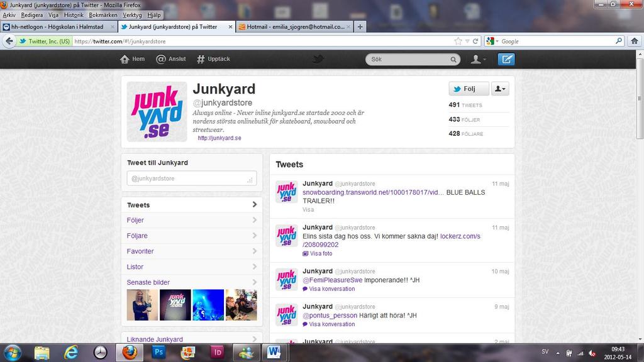
Task: Open the clock app in taskbar
Action: 100,353
